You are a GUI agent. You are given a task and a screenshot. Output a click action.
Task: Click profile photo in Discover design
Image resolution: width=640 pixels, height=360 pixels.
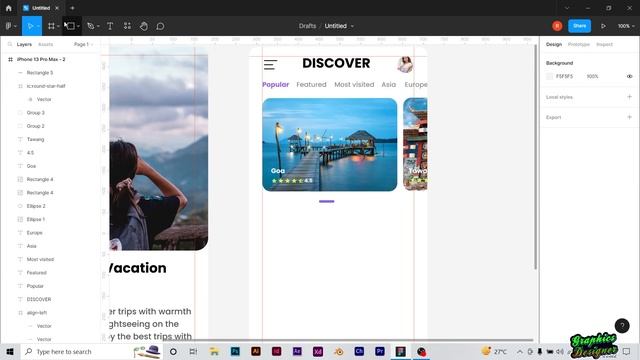405,64
